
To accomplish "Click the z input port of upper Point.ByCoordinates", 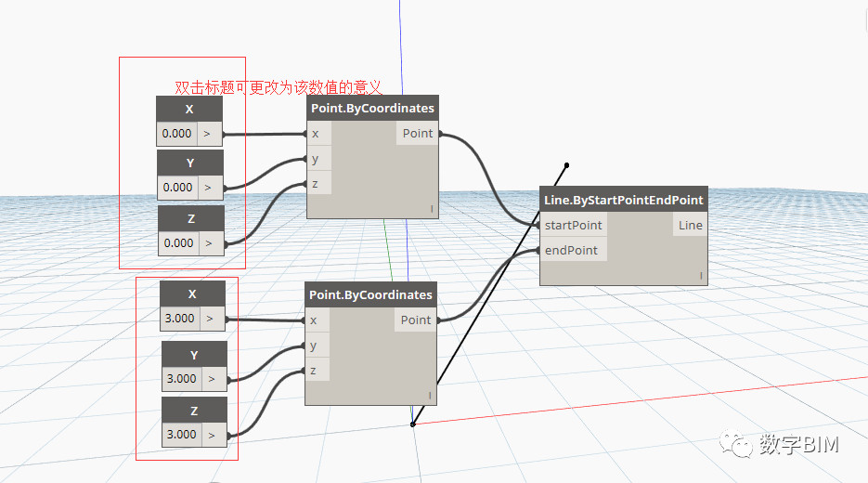I will [319, 183].
